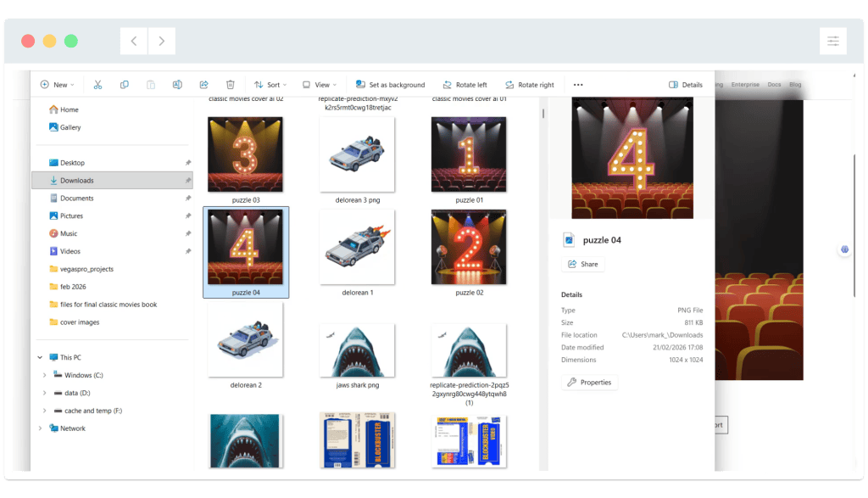The height and width of the screenshot is (498, 868).
Task: Expand the data (D:) drive
Action: [44, 394]
